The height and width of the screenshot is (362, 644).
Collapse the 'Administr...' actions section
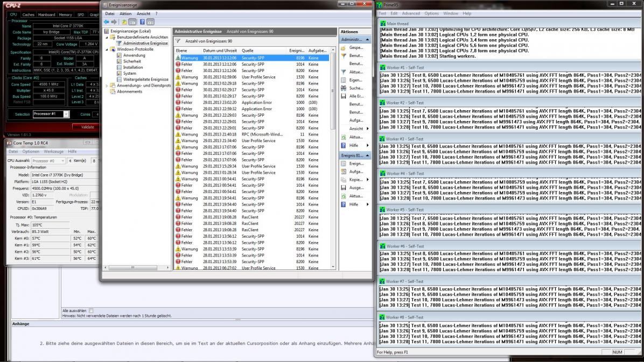367,39
